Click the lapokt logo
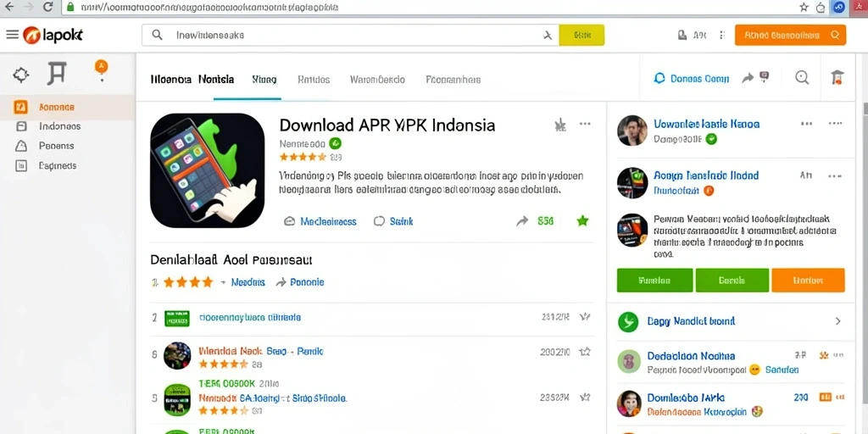Viewport: 868px width, 434px height. 53,35
